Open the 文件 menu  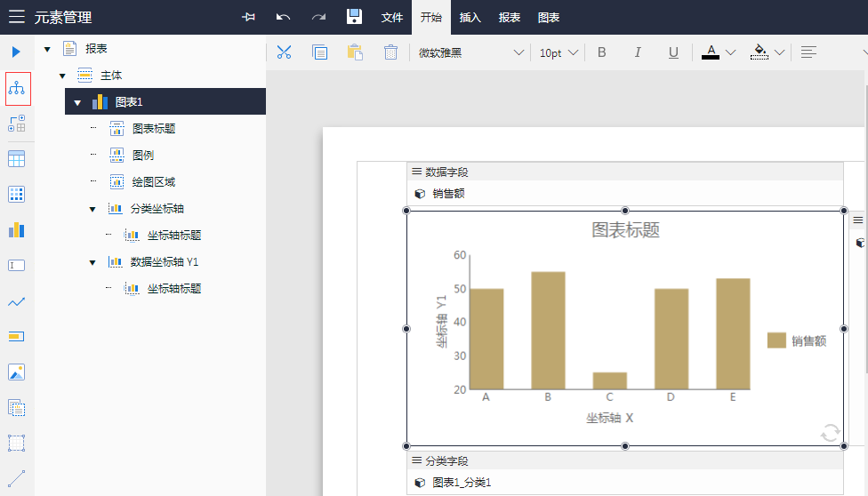(392, 17)
